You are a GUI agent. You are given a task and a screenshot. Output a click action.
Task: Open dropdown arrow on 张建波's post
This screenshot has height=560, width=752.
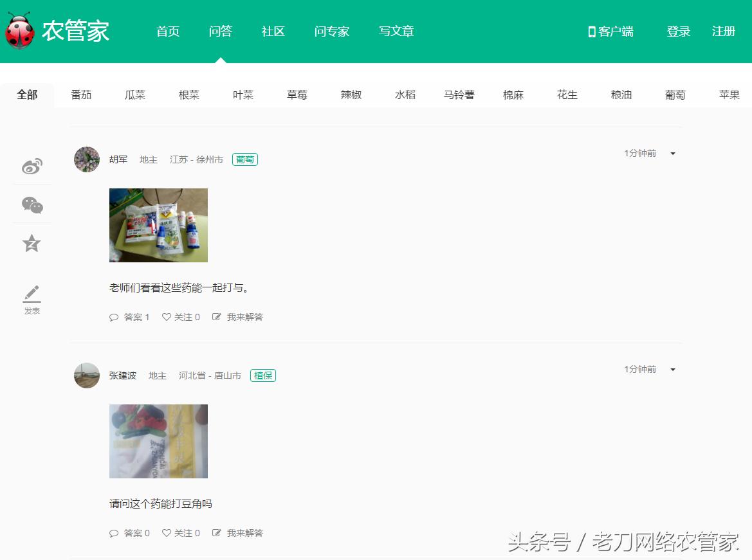[x=672, y=369]
